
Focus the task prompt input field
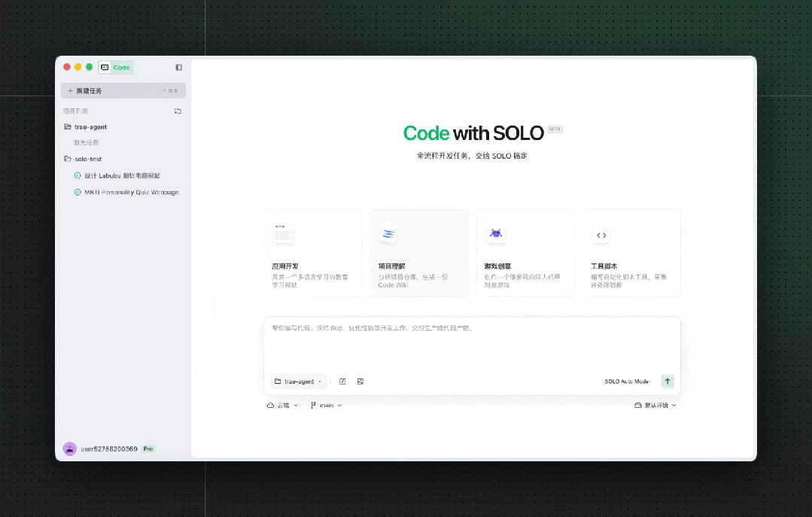473,345
